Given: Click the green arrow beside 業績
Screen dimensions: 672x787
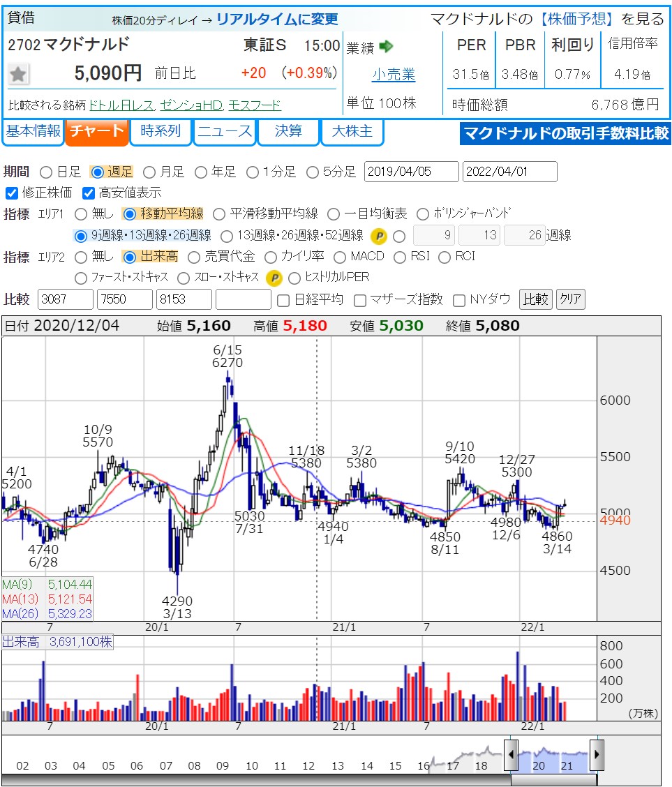Looking at the screenshot, I should click(386, 47).
